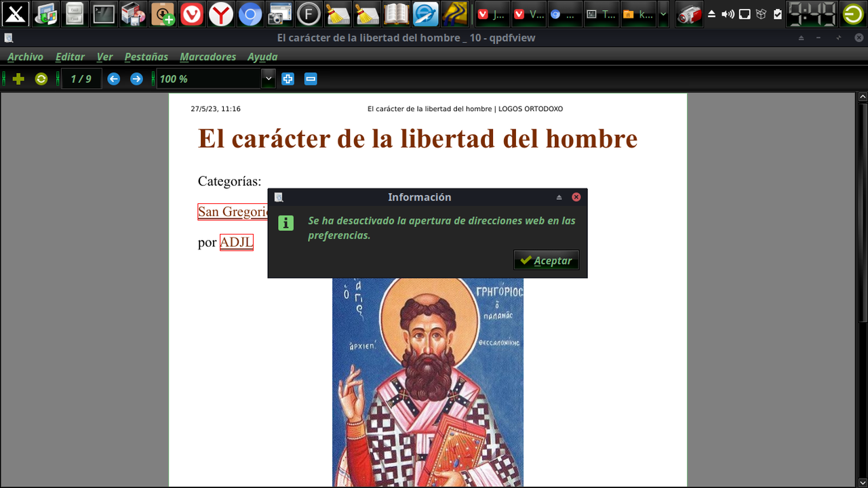Open the package box with floppy disk icon
The width and height of the screenshot is (868, 488).
133,14
